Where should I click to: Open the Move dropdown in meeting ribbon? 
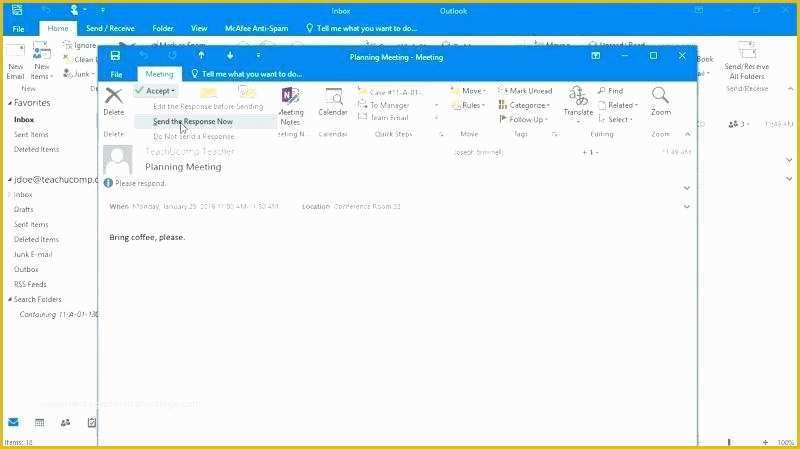[x=468, y=91]
